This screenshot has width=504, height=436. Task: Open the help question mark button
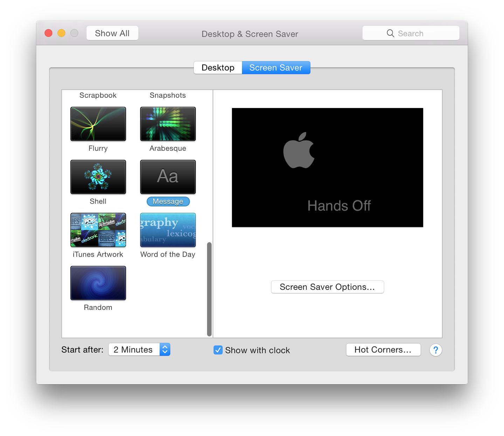tap(436, 350)
